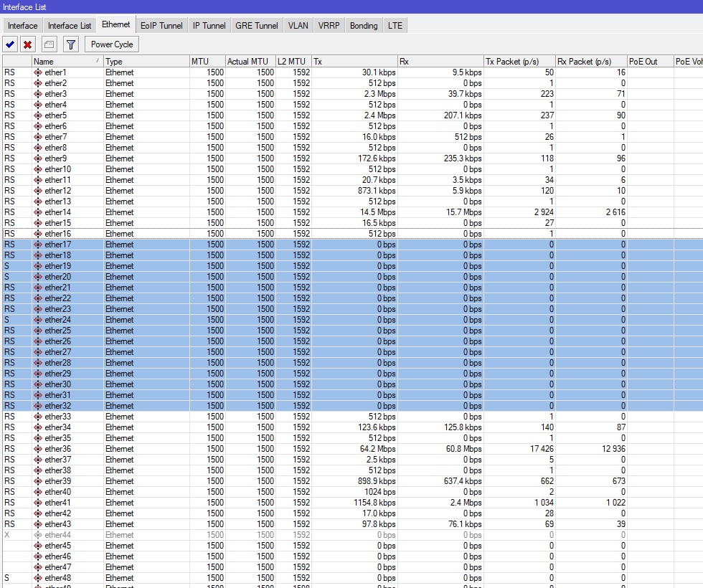Click the Comment toolbar icon
Image resolution: width=703 pixels, height=588 pixels.
tap(49, 44)
